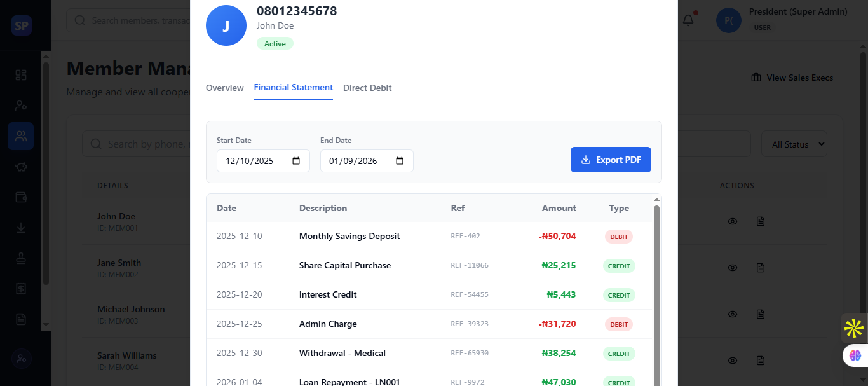Open the wallet icon in the sidebar

tap(21, 197)
